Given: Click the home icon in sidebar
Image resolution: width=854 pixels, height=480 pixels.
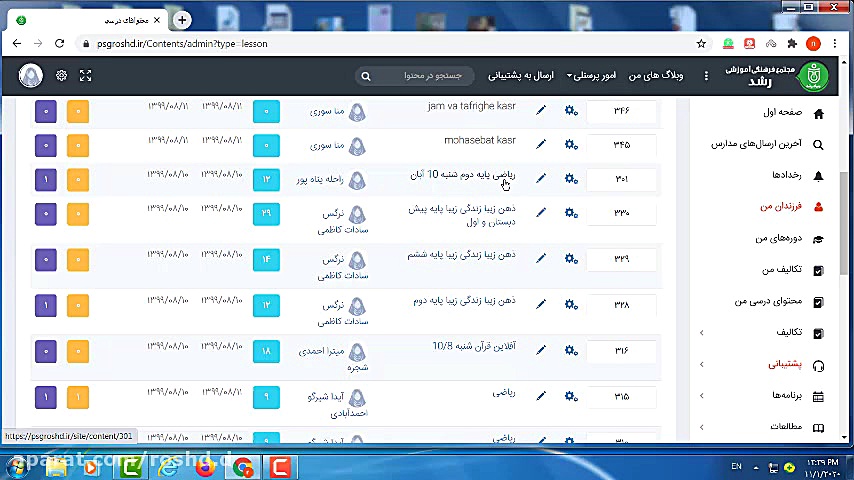Looking at the screenshot, I should point(819,113).
